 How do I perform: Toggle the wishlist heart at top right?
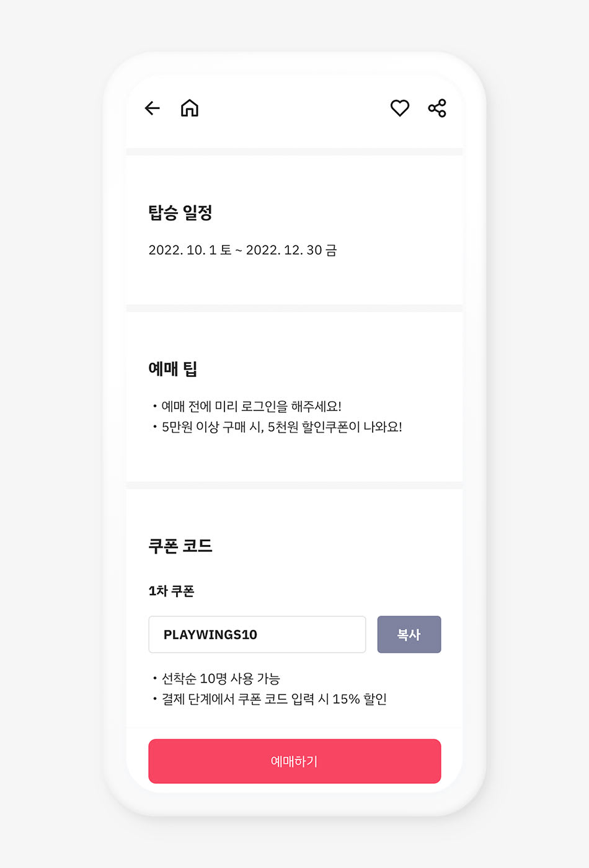[400, 108]
